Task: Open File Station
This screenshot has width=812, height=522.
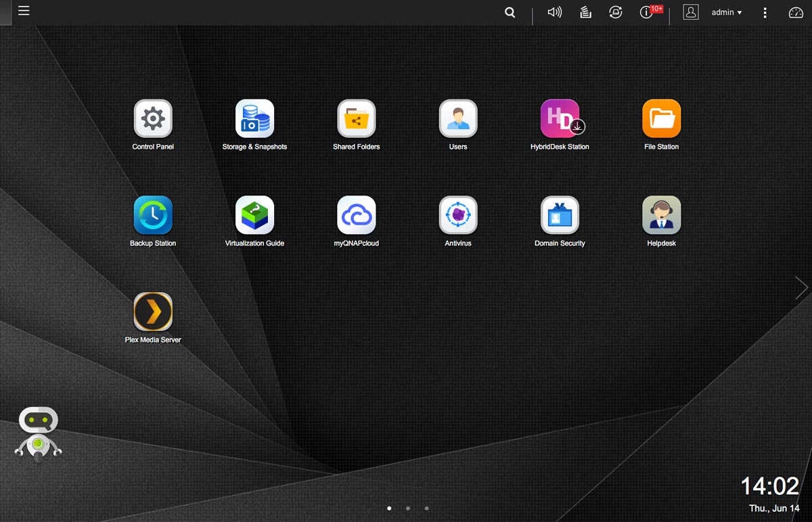Action: 661,119
